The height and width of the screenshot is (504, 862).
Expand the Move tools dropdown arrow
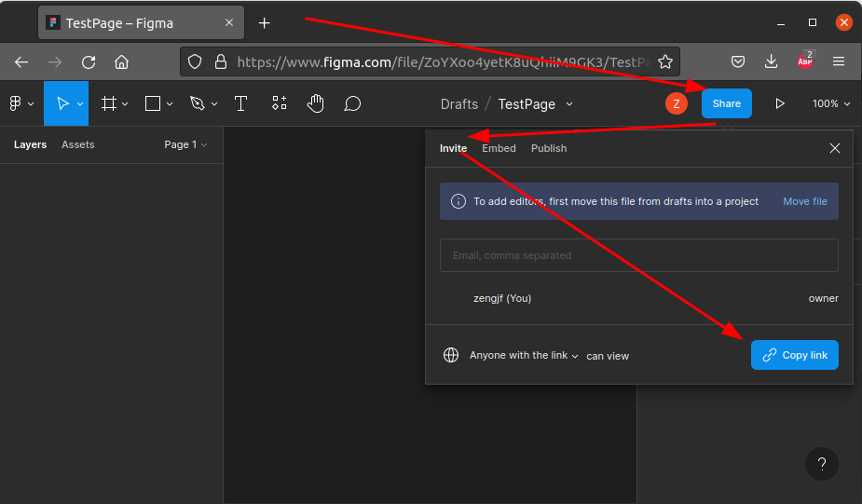click(x=80, y=104)
